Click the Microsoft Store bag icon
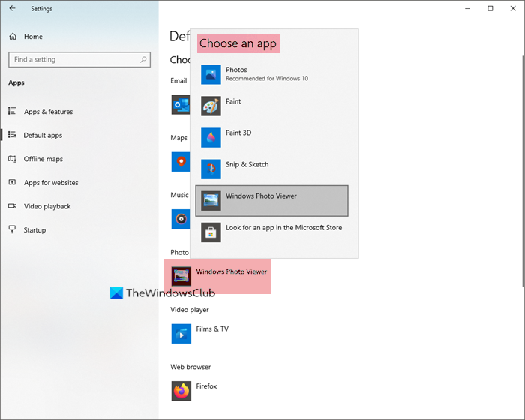The image size is (525, 420). coord(211,232)
